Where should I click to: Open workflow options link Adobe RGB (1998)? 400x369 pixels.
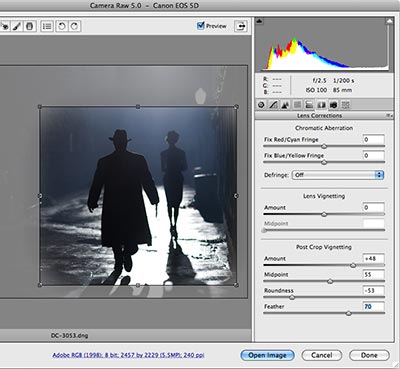click(128, 355)
